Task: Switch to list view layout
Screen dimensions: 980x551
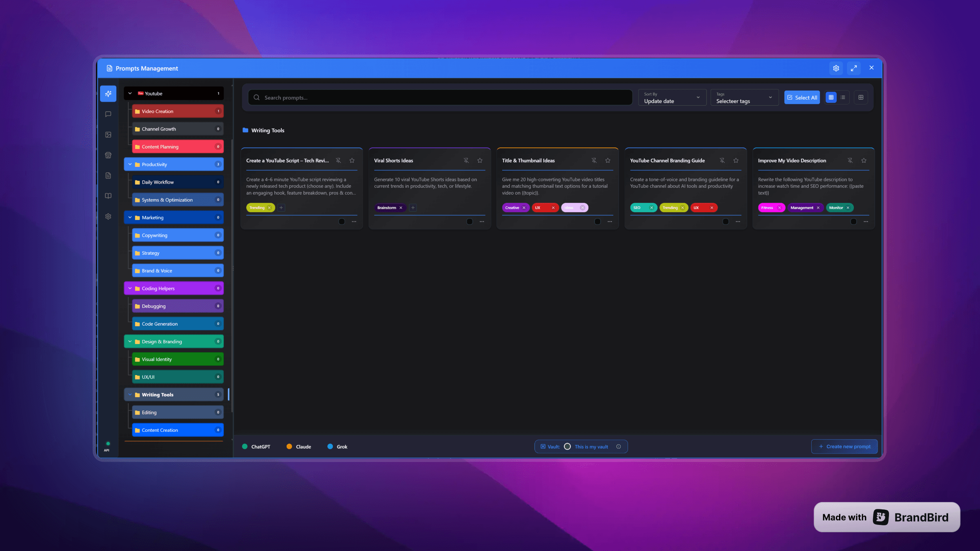Action: (843, 97)
